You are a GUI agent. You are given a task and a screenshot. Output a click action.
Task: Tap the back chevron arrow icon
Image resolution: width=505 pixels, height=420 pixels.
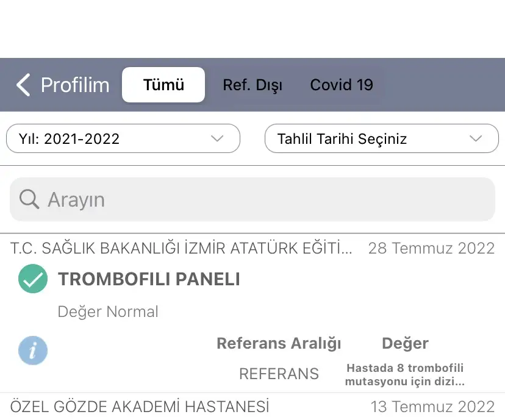click(x=23, y=85)
